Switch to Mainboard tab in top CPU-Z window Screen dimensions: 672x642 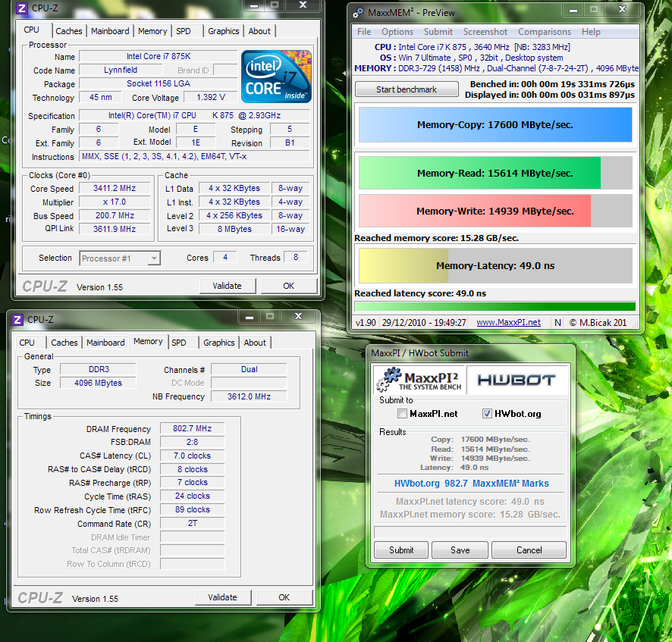(x=110, y=31)
